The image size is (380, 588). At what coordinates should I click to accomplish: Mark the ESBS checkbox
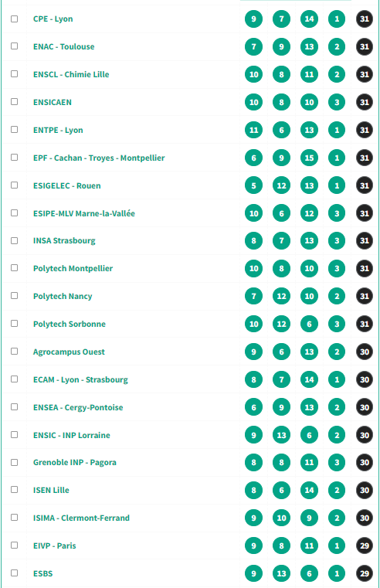pyautogui.click(x=14, y=573)
